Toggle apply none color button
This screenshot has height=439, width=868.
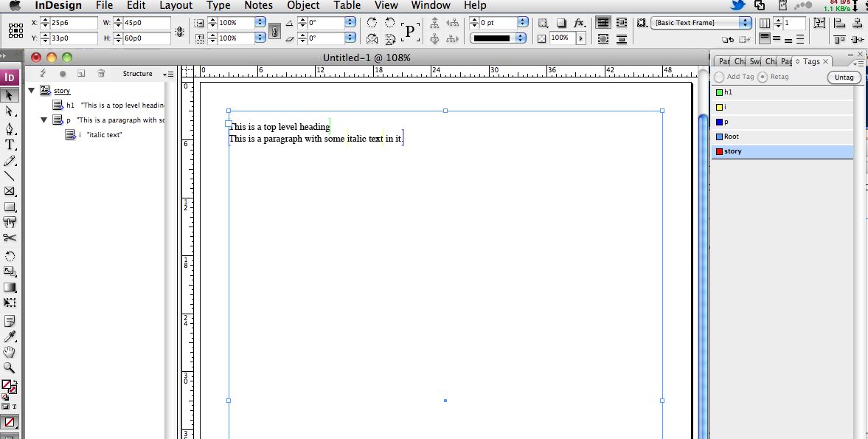9,422
